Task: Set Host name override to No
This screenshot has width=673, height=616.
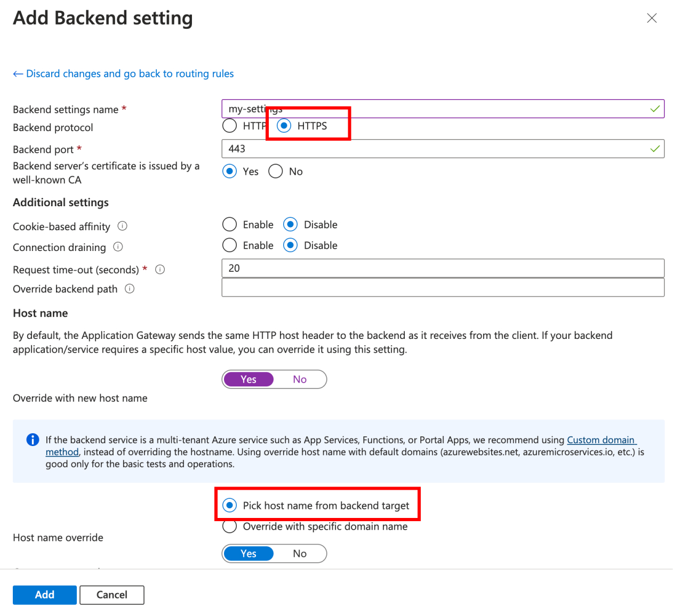Action: tap(300, 553)
